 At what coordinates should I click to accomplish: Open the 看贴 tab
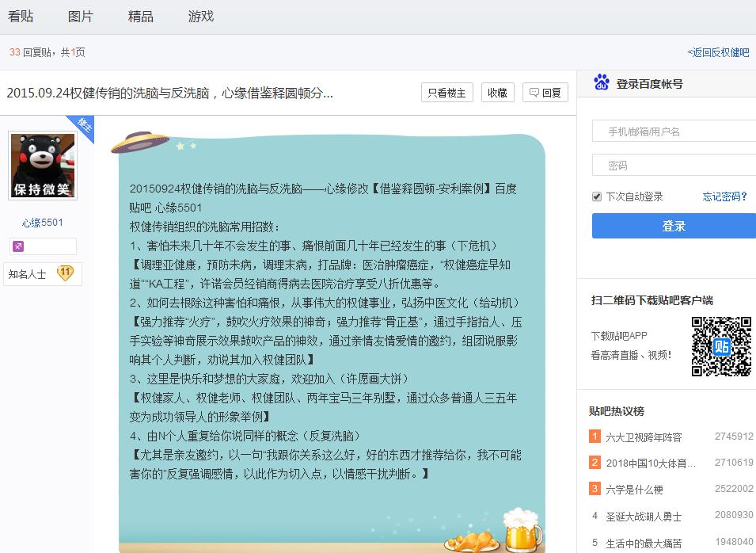point(21,17)
